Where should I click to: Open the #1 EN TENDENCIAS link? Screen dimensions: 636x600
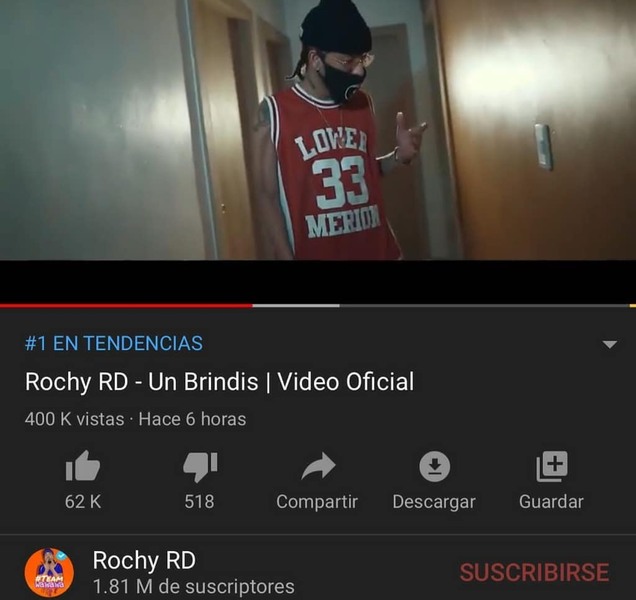114,343
